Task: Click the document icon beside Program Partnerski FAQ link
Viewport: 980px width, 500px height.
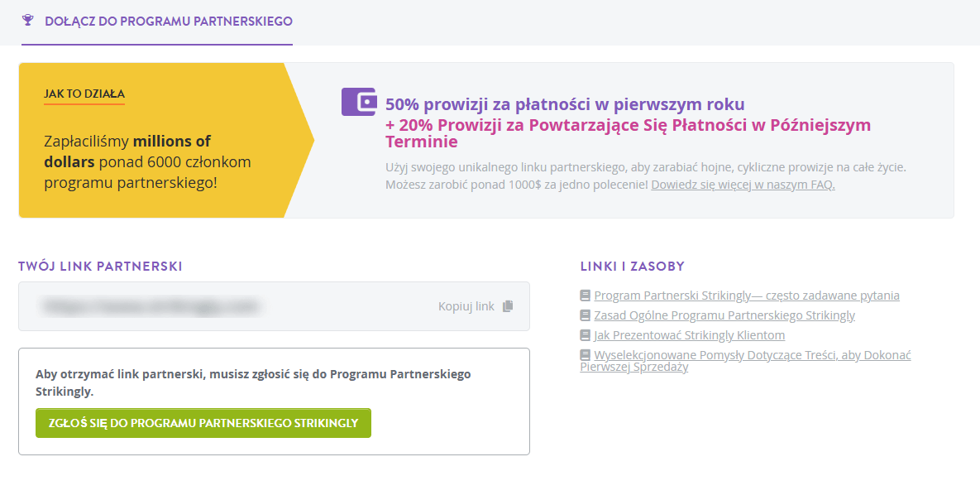Action: [x=585, y=295]
